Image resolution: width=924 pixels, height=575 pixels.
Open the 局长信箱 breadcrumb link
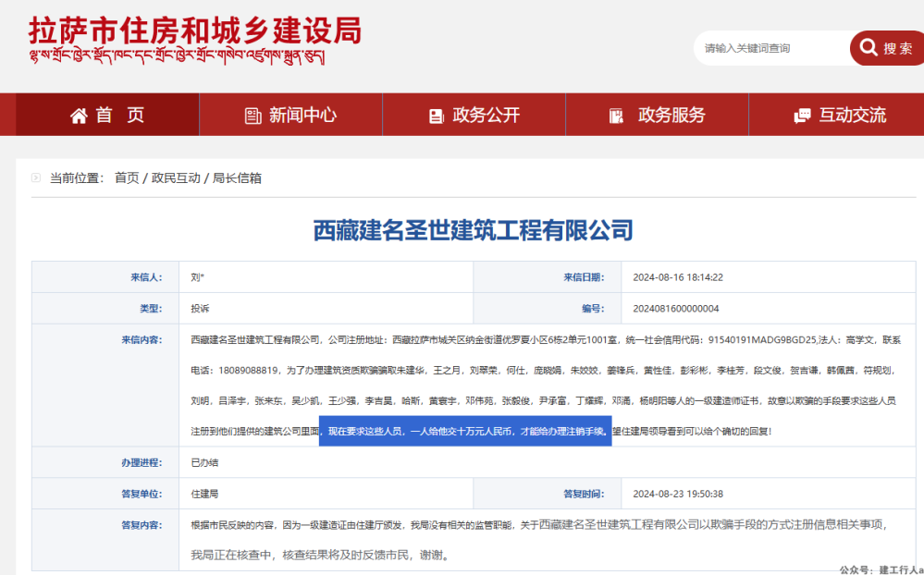tap(239, 178)
